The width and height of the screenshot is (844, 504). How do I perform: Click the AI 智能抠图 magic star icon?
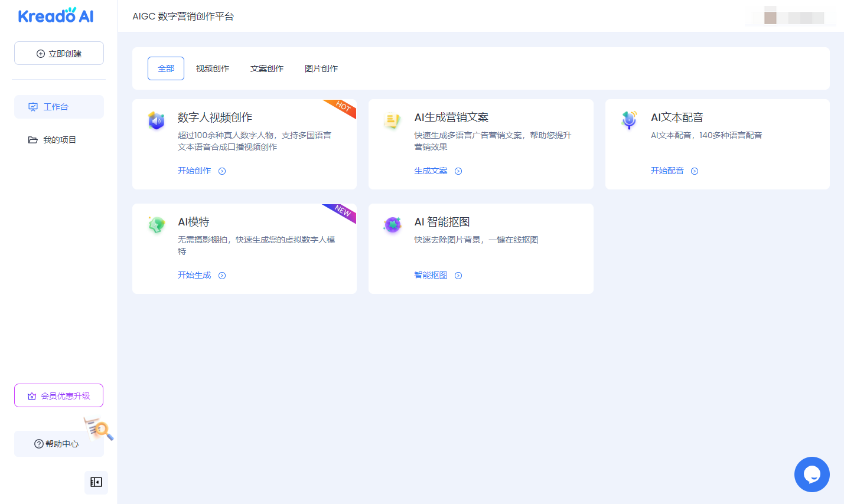pyautogui.click(x=392, y=225)
